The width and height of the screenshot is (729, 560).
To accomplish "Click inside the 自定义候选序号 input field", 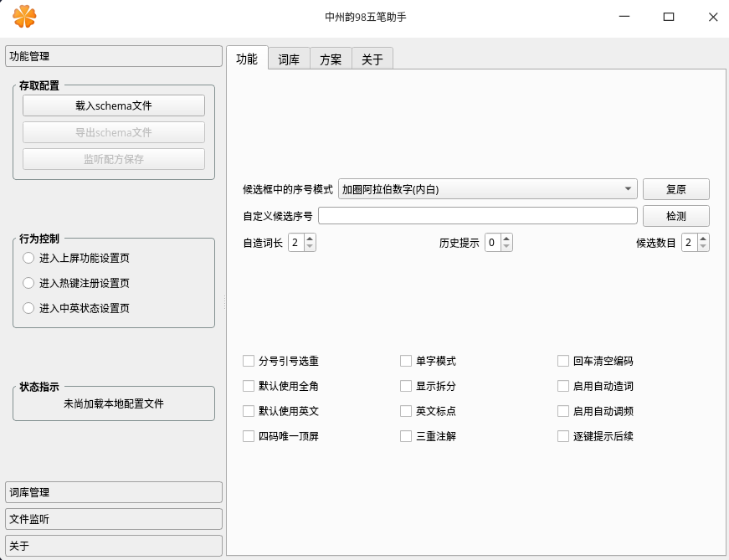I will coord(477,215).
